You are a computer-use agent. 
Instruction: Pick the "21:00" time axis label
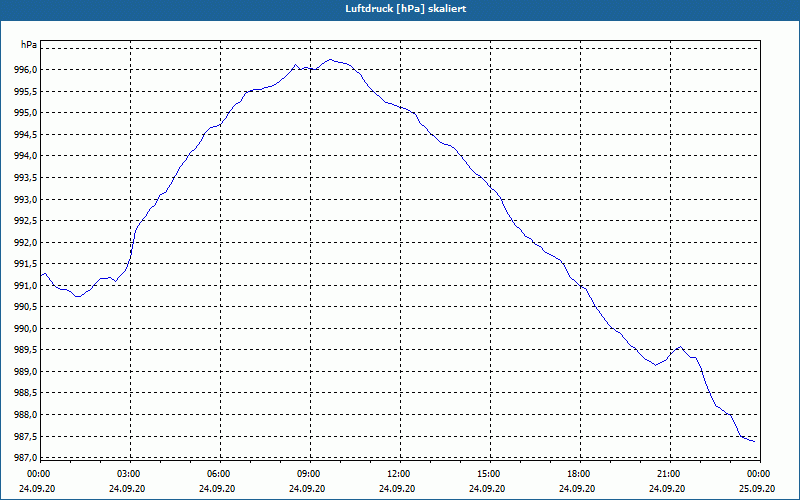click(x=668, y=474)
